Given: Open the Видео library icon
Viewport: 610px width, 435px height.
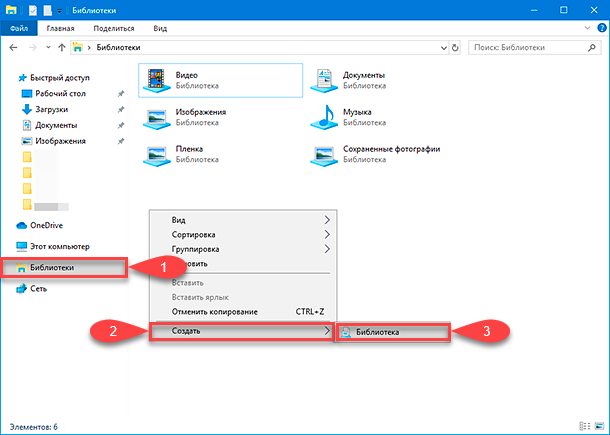Looking at the screenshot, I should point(157,80).
